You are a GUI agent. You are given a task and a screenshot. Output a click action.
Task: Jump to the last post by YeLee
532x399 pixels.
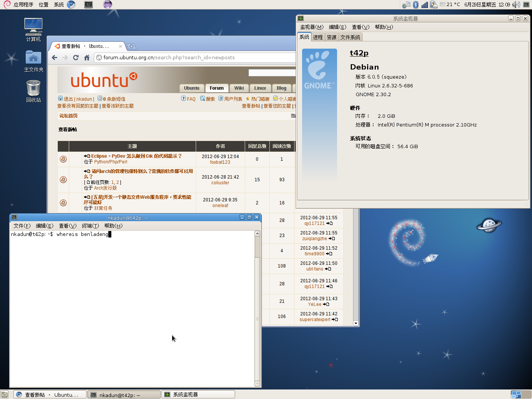tap(326, 304)
